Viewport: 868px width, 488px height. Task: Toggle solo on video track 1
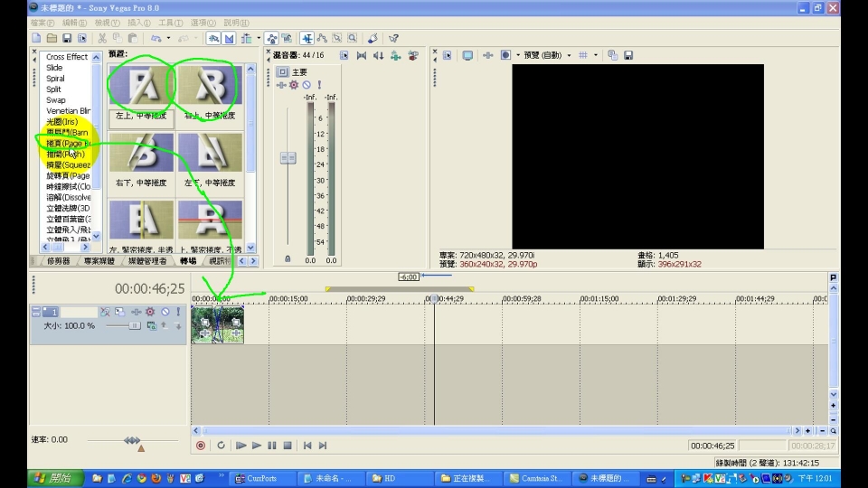(x=179, y=312)
